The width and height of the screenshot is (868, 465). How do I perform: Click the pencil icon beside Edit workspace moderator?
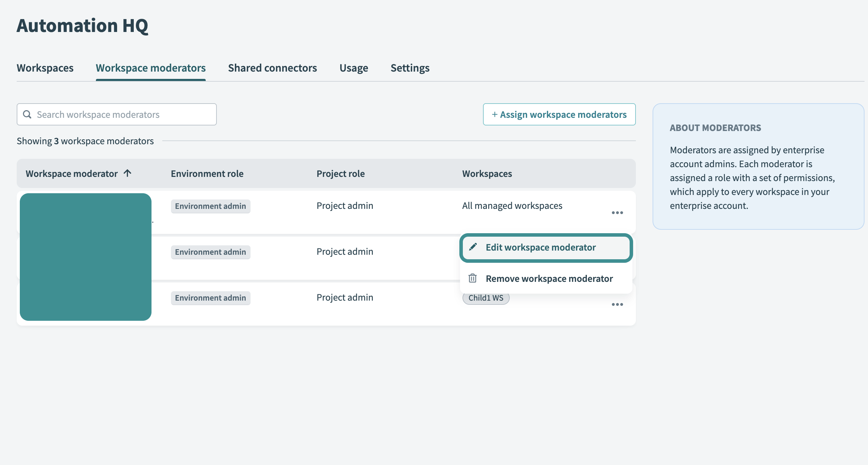pyautogui.click(x=473, y=247)
